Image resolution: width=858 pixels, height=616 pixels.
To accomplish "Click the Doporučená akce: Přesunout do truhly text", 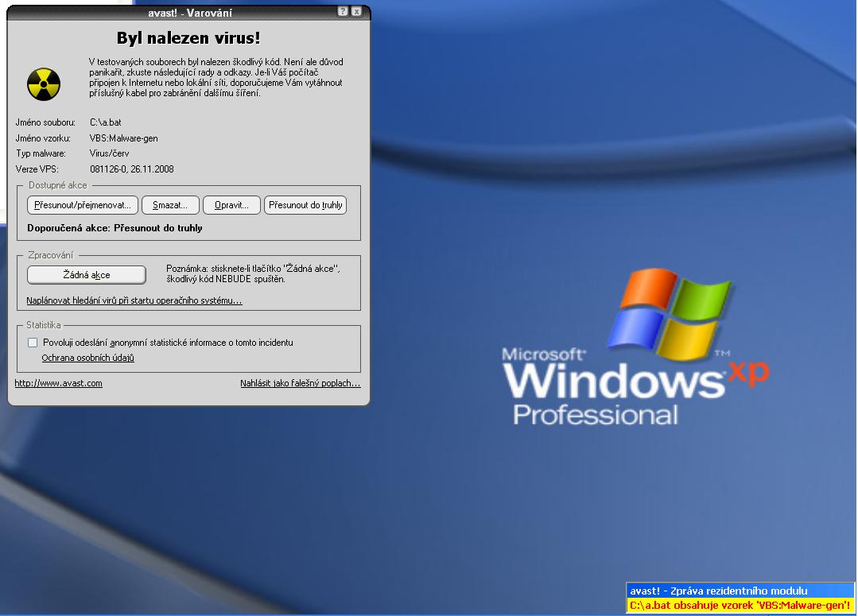I will click(115, 228).
